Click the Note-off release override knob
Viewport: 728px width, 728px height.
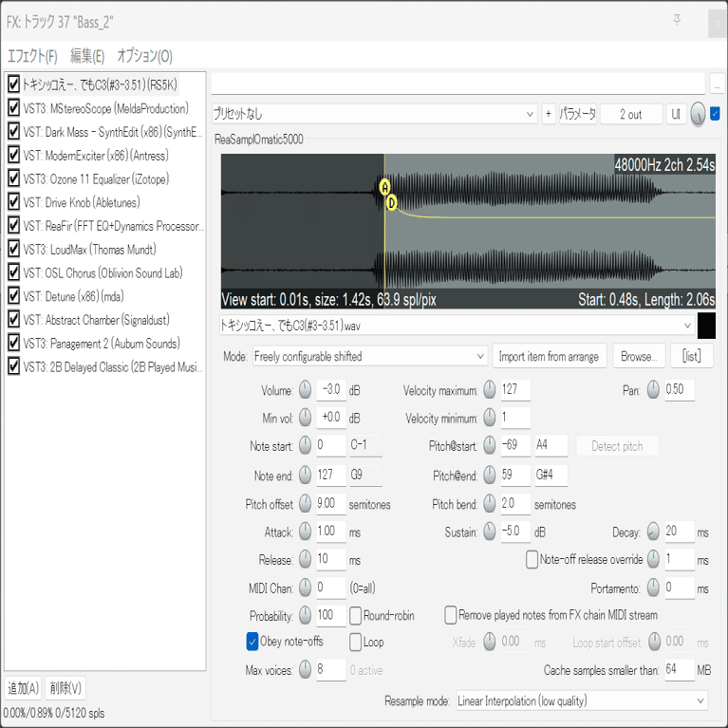[653, 559]
